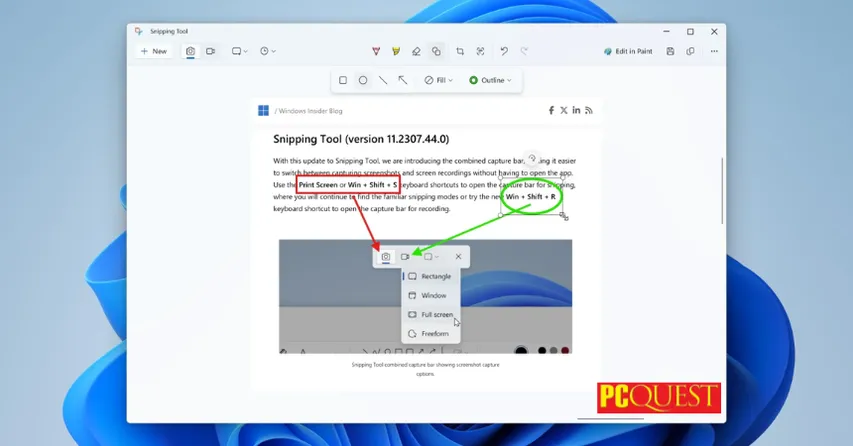Toggle the Shapes tool in toolbar
This screenshot has width=853, height=446.
(436, 51)
